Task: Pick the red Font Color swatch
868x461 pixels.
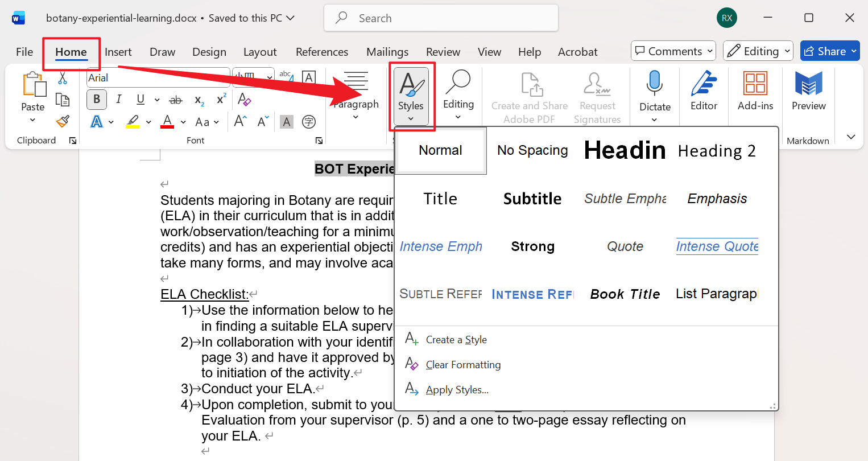Action: click(167, 121)
